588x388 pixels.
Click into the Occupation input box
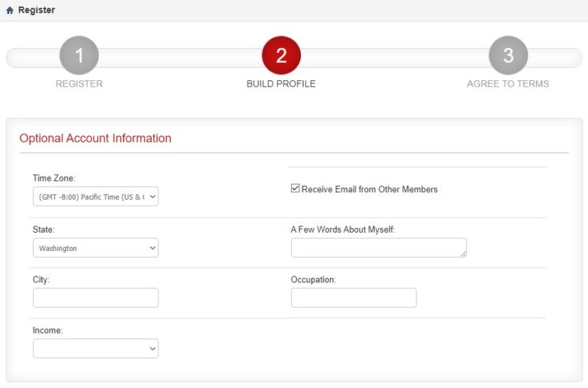(x=354, y=298)
